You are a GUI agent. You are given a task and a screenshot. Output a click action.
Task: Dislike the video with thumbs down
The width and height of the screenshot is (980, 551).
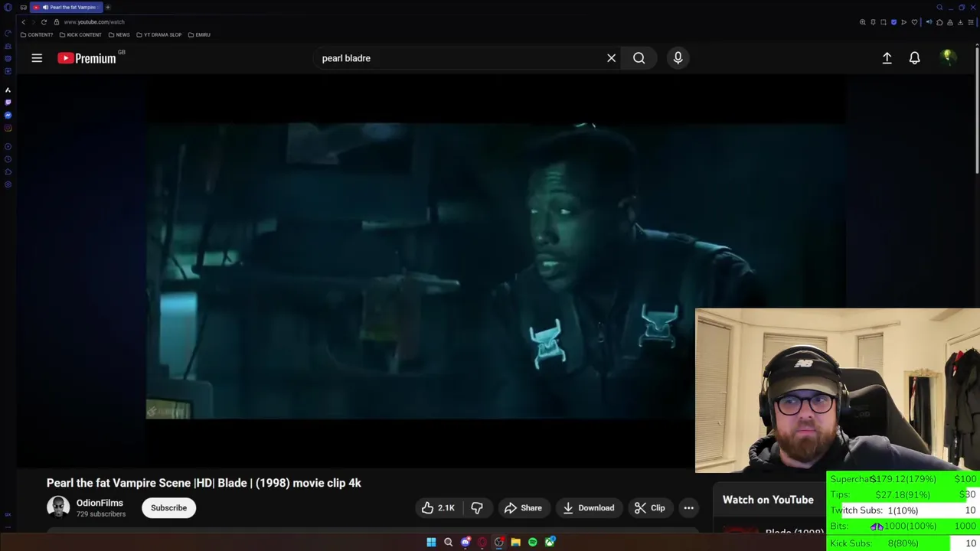point(477,508)
